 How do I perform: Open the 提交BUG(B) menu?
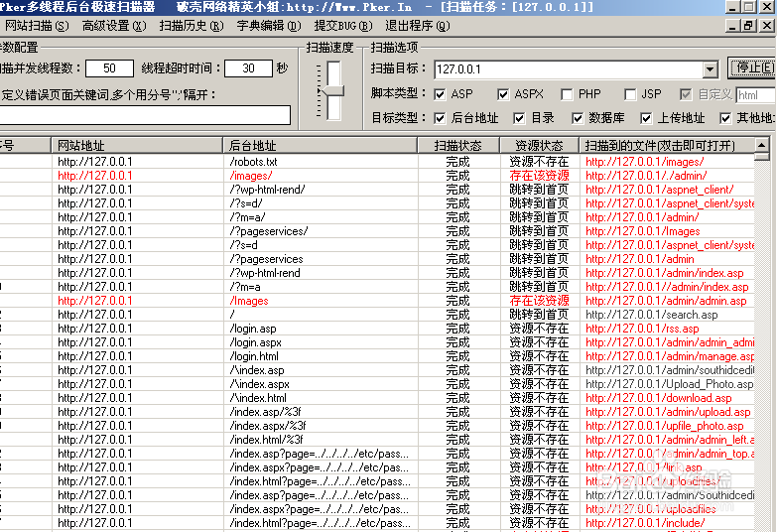(x=343, y=26)
